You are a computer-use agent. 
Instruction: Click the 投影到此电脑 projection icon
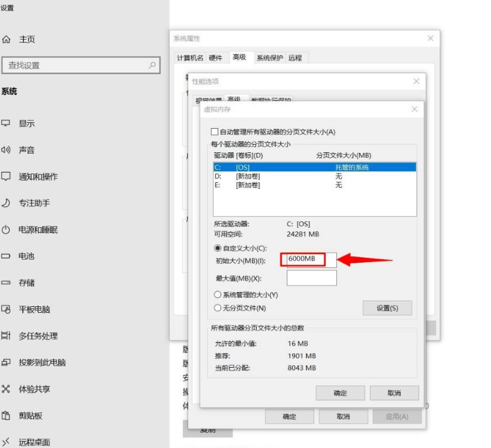click(x=6, y=362)
